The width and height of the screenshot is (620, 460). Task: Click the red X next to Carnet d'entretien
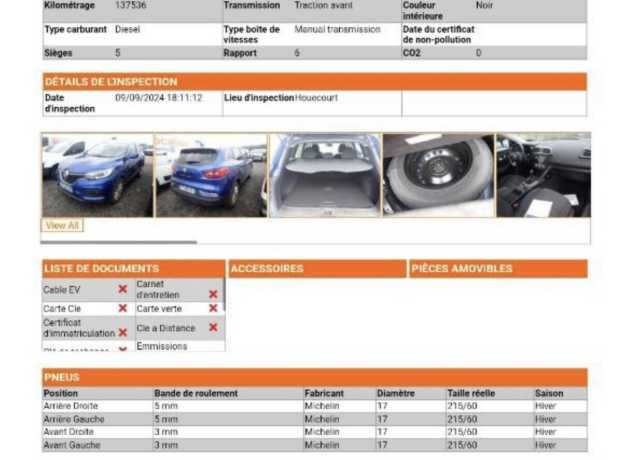[x=213, y=294]
